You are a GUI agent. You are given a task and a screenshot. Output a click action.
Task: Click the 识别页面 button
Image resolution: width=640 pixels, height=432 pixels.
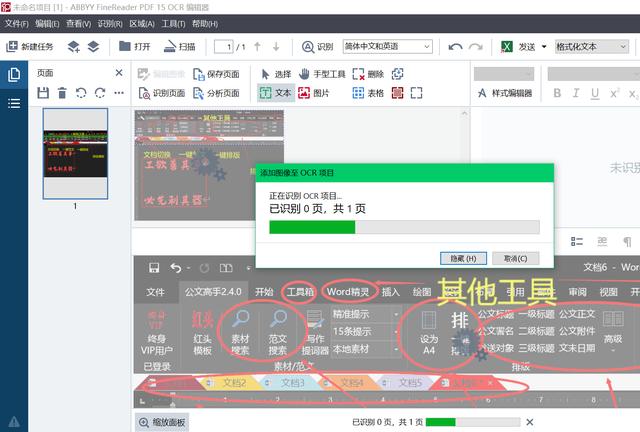162,93
